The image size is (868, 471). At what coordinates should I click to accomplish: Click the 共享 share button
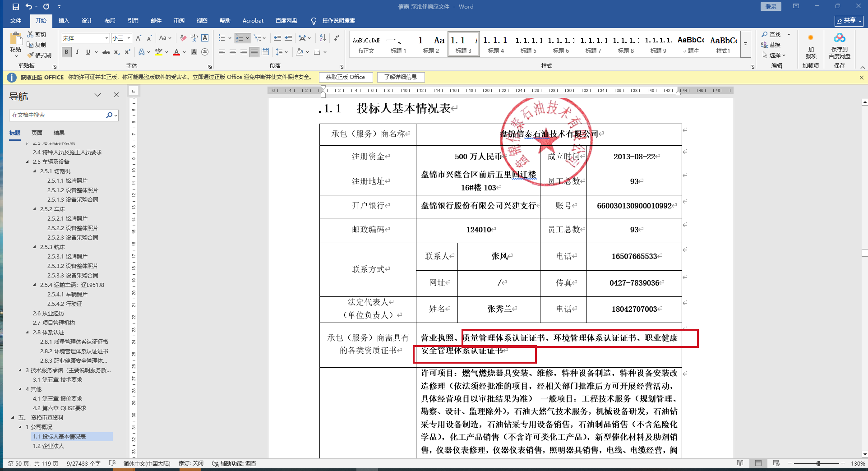point(849,21)
